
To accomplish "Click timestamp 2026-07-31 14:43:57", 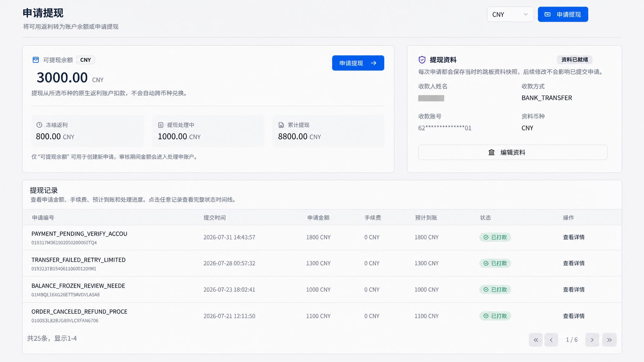I will coord(229,237).
